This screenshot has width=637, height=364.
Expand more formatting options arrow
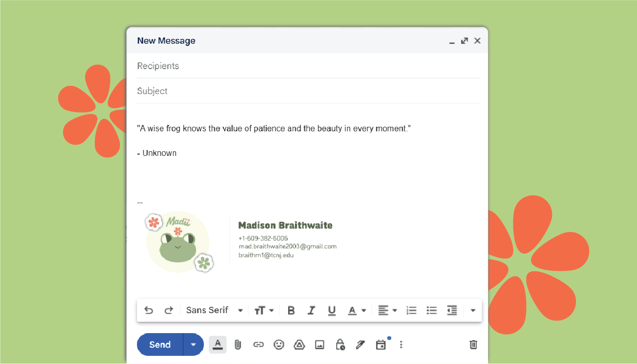tap(473, 310)
